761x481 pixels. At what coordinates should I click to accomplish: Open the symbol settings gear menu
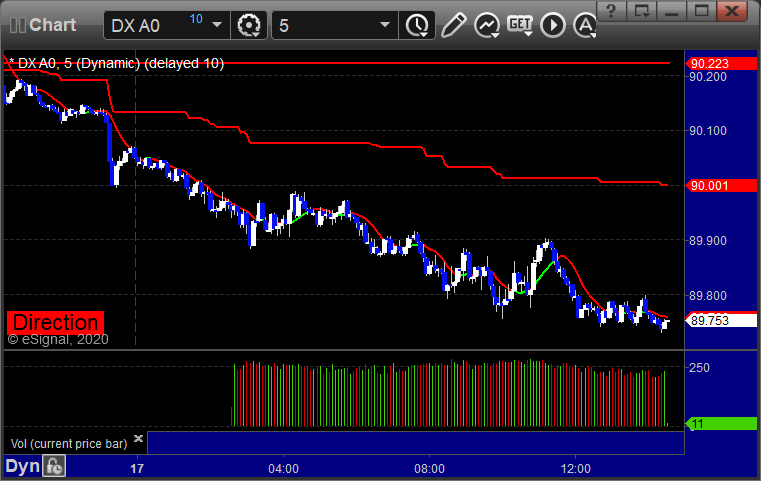249,25
